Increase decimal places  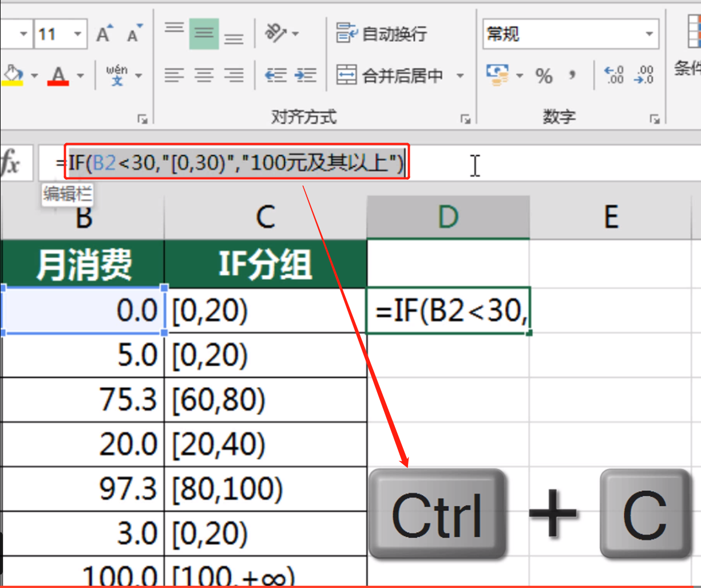(x=614, y=75)
